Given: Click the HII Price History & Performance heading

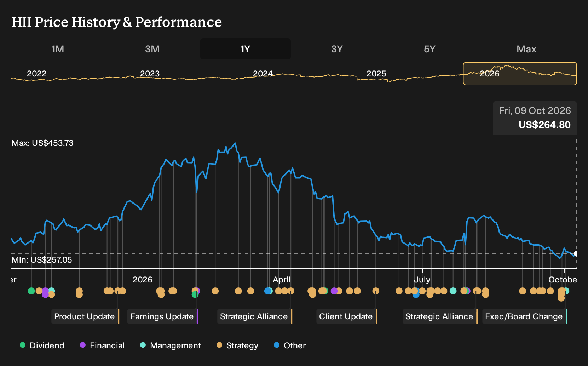Looking at the screenshot, I should coord(117,22).
